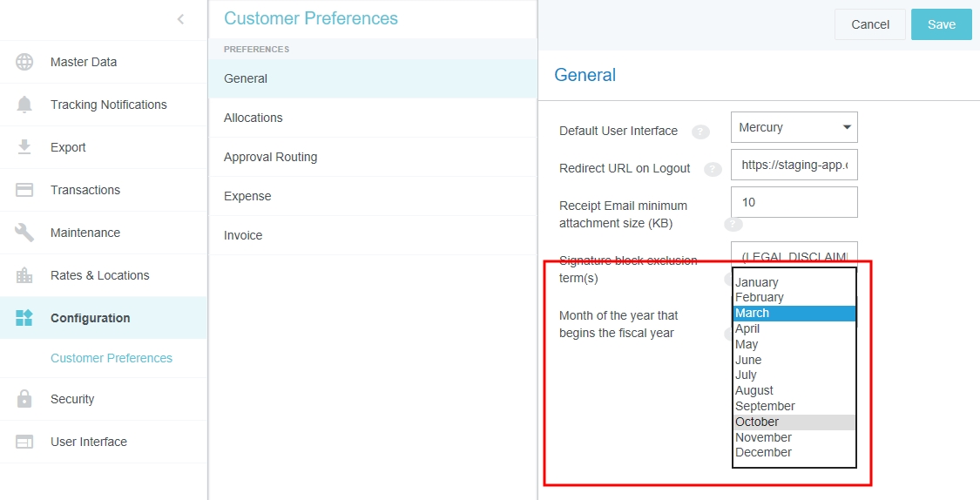The image size is (980, 500).
Task: Click the User Interface window icon
Action: tap(24, 442)
